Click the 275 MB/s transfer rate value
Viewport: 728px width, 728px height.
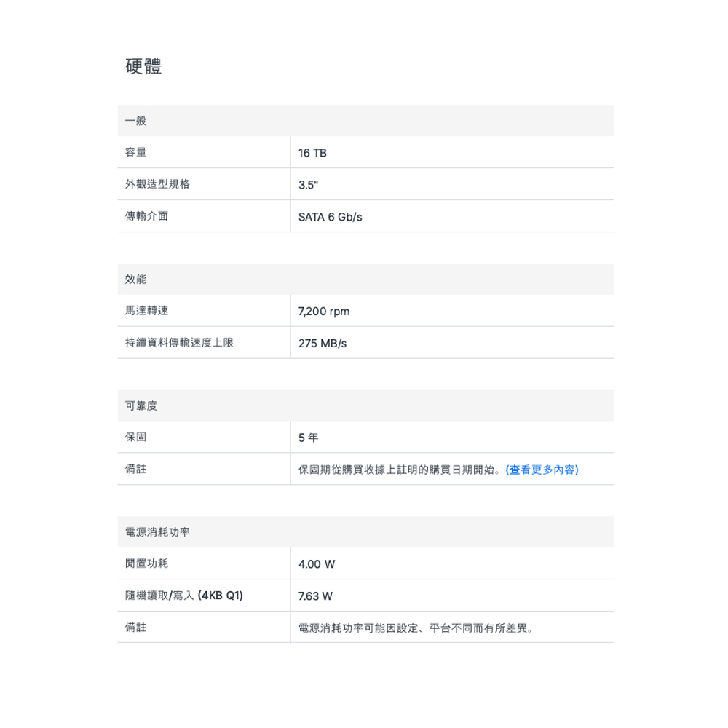323,344
